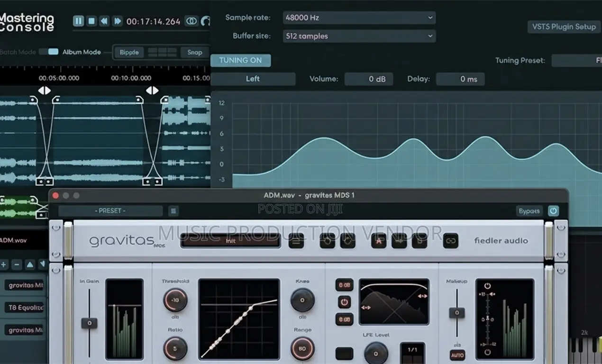Click the Knee knob

302,300
